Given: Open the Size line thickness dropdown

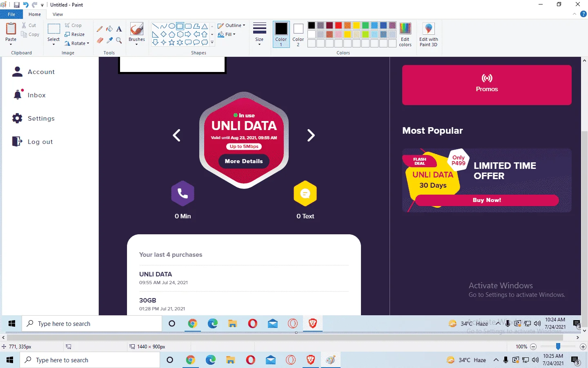Looking at the screenshot, I should click(259, 34).
